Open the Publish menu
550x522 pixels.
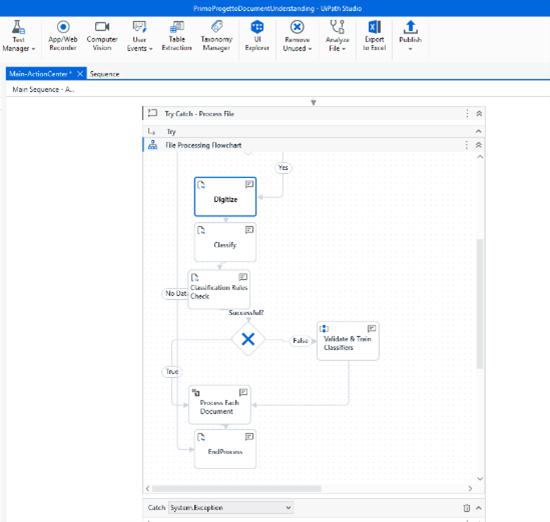tap(410, 36)
